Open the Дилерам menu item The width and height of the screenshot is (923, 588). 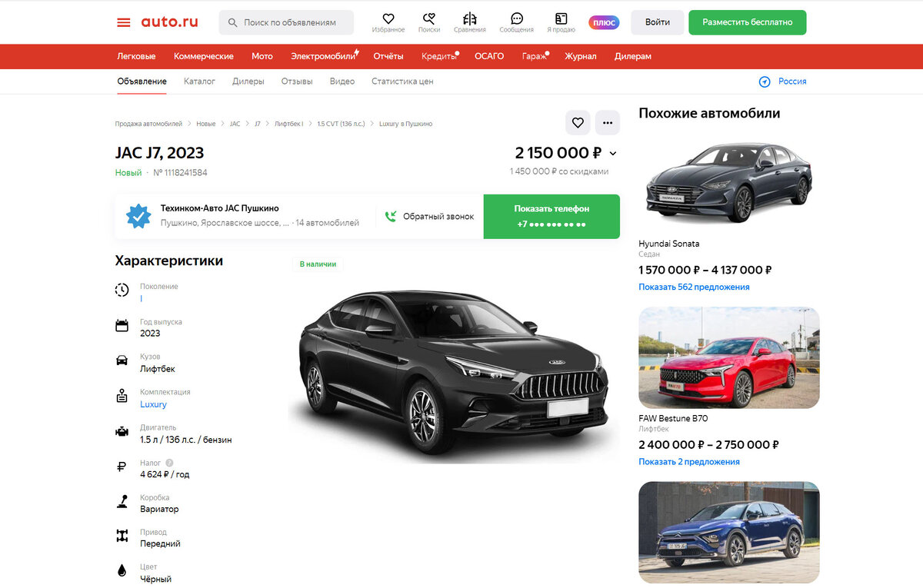coord(633,56)
